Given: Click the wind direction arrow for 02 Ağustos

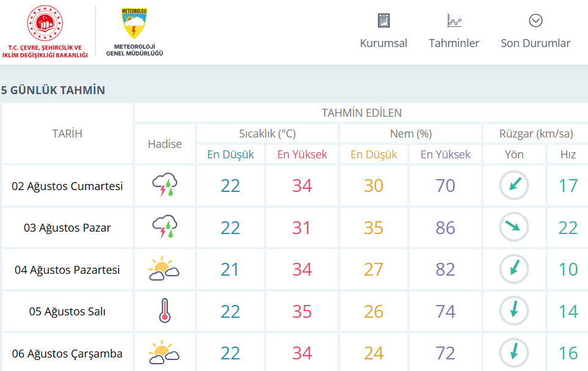Looking at the screenshot, I should click(514, 185).
